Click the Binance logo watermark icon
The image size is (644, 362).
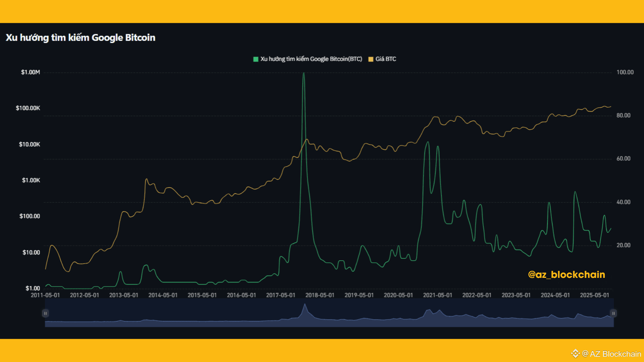point(575,354)
